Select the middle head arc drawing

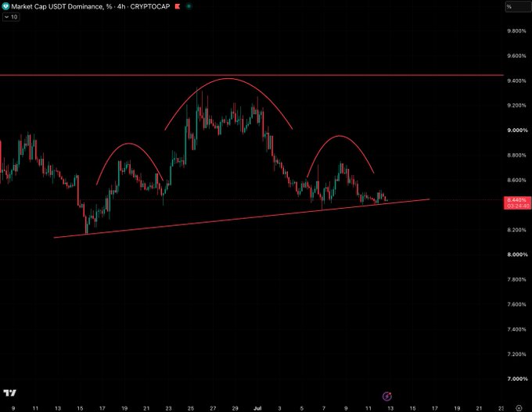(x=228, y=79)
